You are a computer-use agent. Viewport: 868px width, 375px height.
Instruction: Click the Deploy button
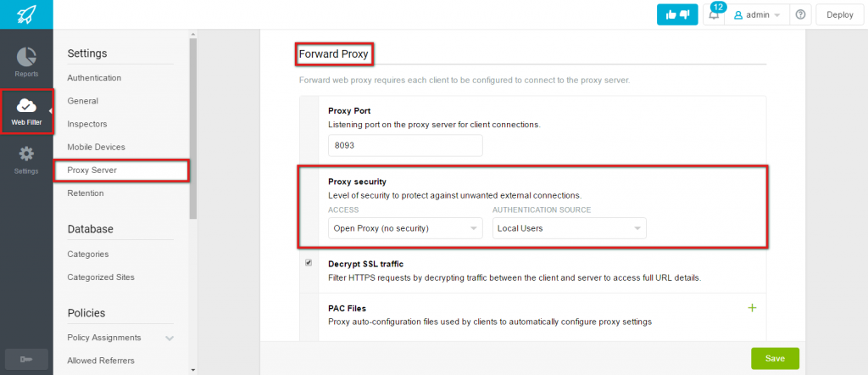(840, 15)
